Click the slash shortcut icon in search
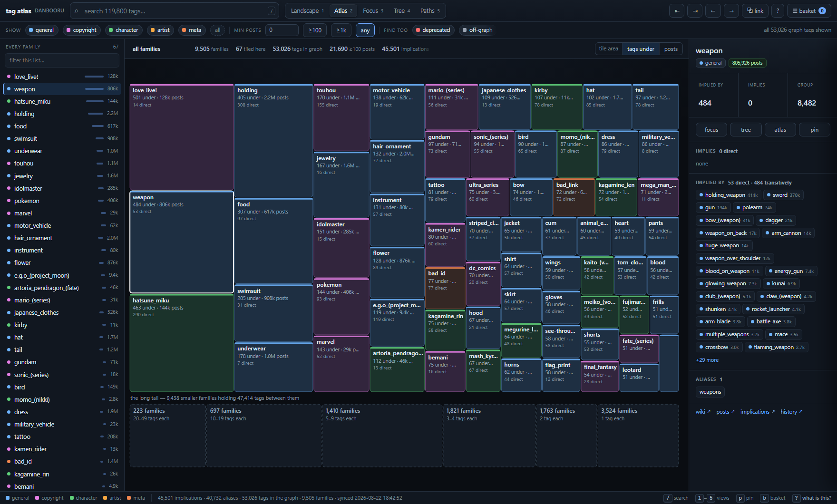 click(x=272, y=11)
